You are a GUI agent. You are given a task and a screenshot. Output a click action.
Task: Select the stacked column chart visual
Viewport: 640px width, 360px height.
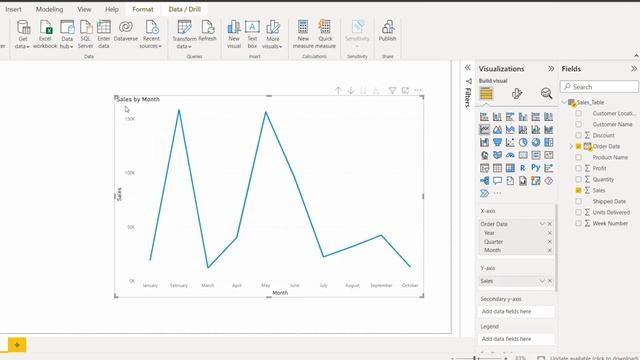point(497,117)
